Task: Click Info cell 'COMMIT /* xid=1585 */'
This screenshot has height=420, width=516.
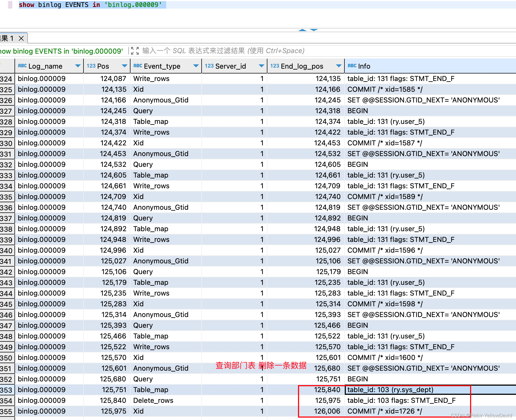Action: click(x=430, y=89)
